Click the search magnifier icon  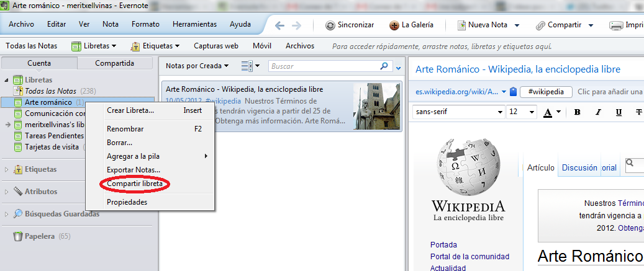pyautogui.click(x=384, y=66)
